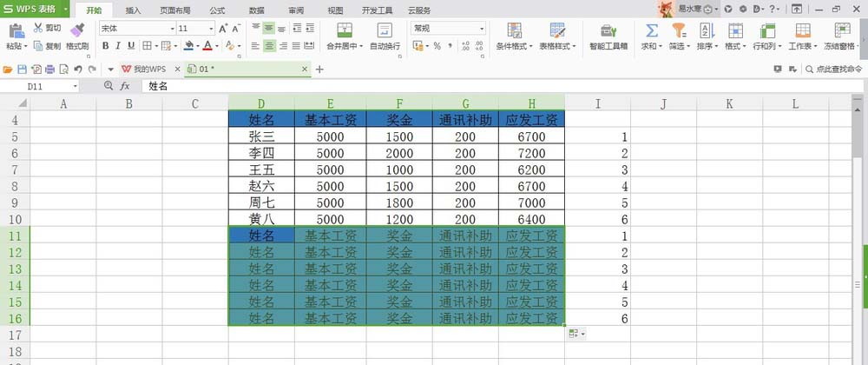
Task: Click the Cut (剪切) scissors icon
Action: pyautogui.click(x=38, y=28)
